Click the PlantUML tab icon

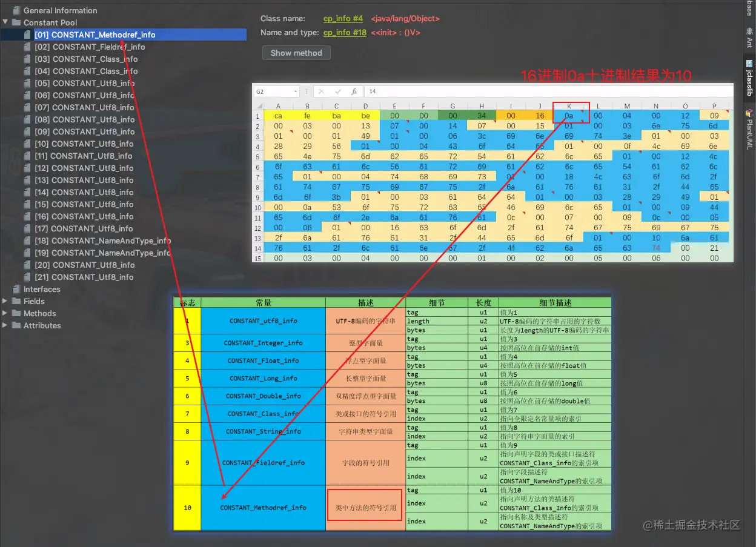(x=749, y=113)
